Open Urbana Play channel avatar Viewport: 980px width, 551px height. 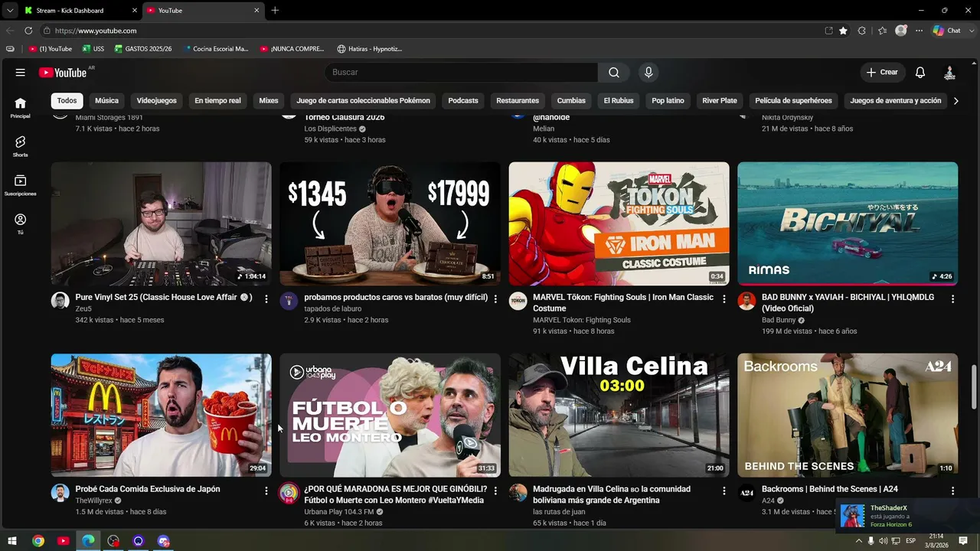[289, 492]
